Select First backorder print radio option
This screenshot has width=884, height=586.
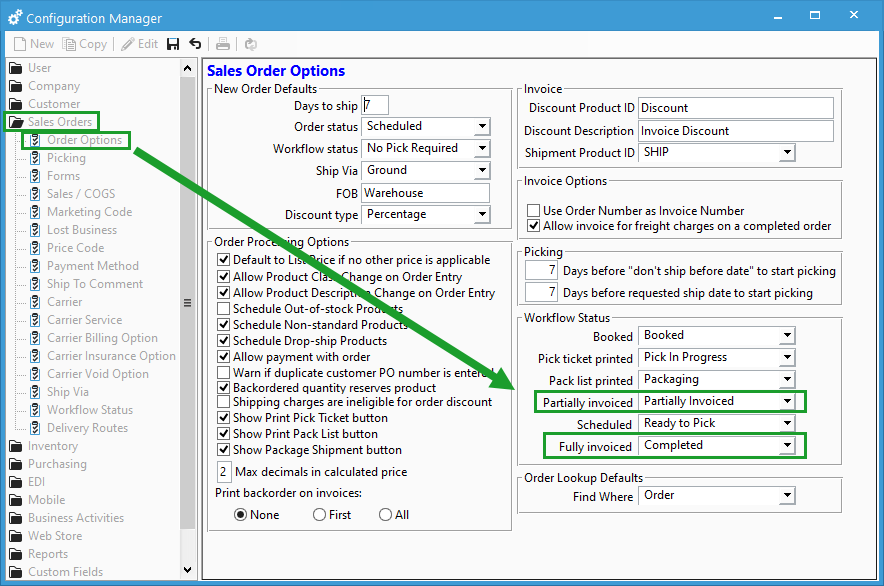(x=320, y=515)
